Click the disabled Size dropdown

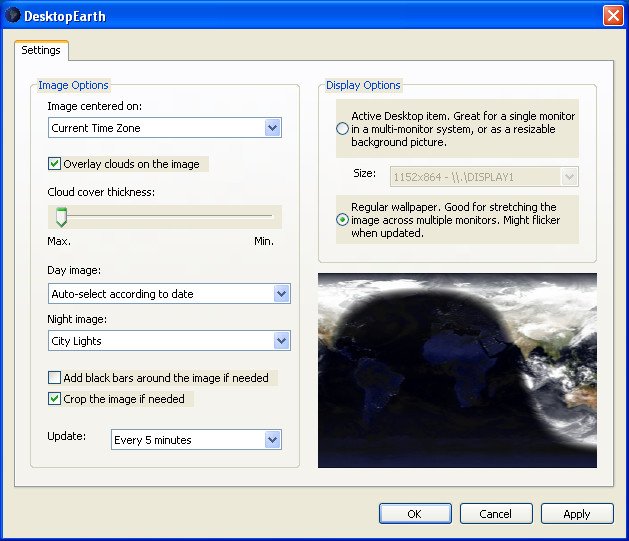pos(484,177)
